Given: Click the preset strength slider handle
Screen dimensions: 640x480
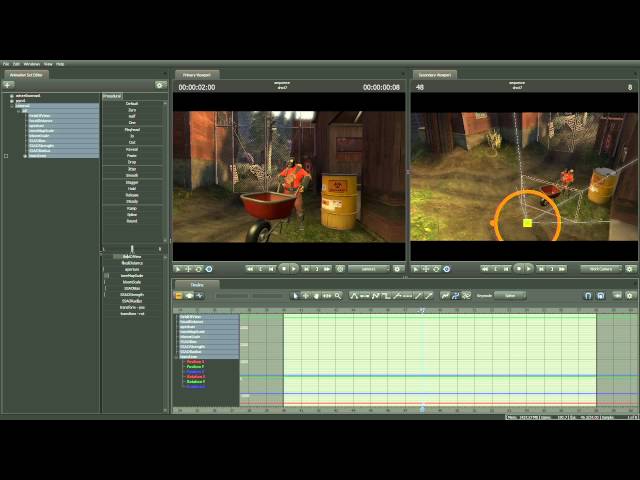Looking at the screenshot, I should [x=132, y=249].
